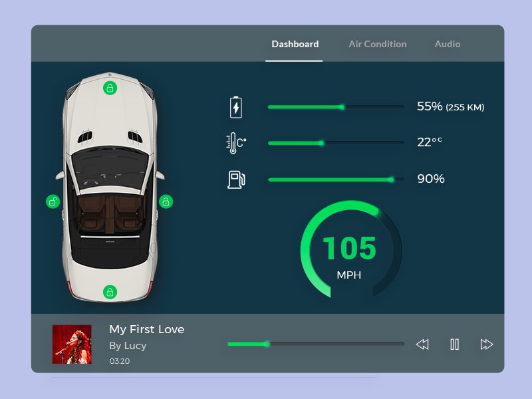Click the battery charge icon
532x399 pixels.
[236, 107]
